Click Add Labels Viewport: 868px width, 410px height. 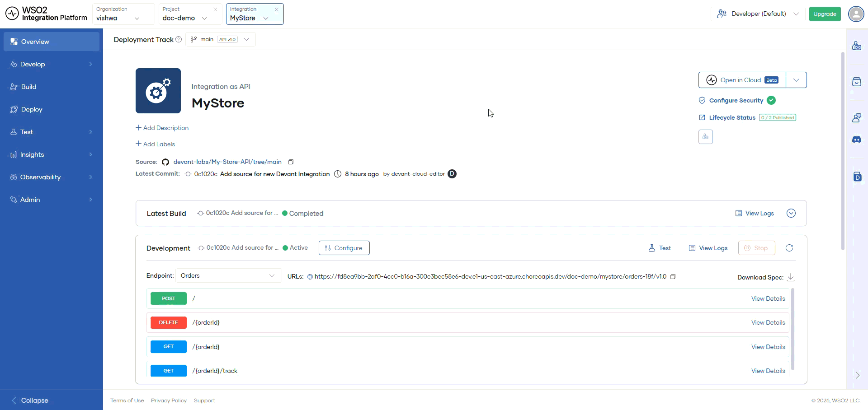155,144
